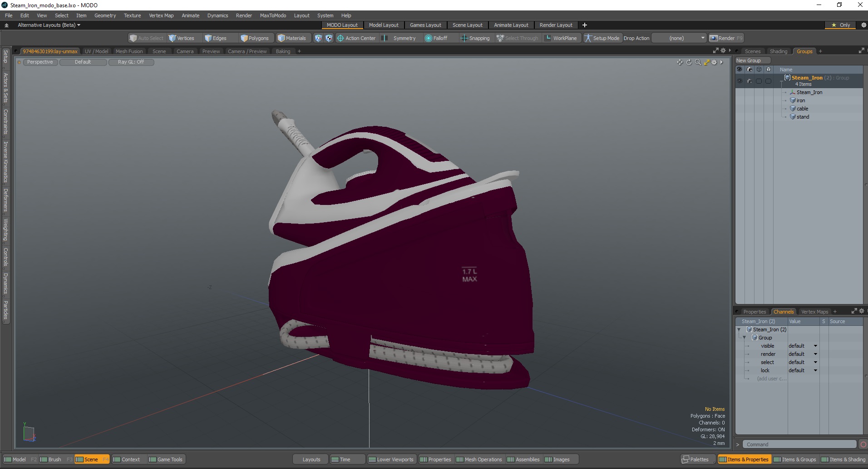Open Drop Action (none) dropdown

679,38
